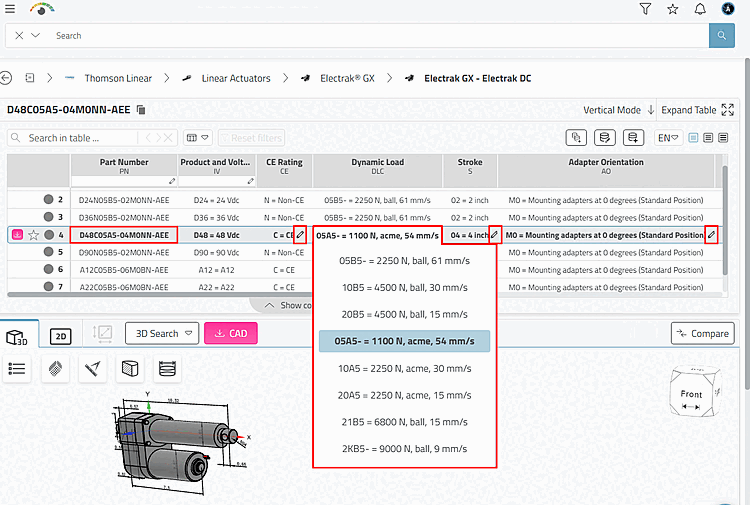Open the 3D Search dropdown
750x505 pixels.
(x=162, y=333)
